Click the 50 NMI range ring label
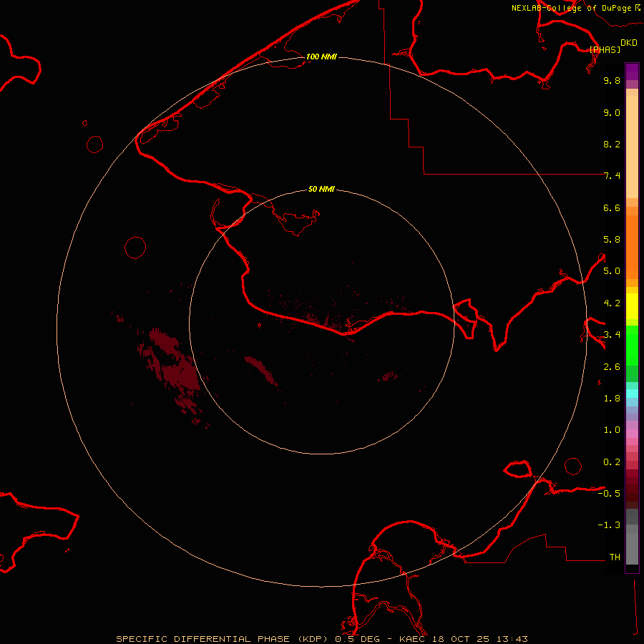 point(321,190)
